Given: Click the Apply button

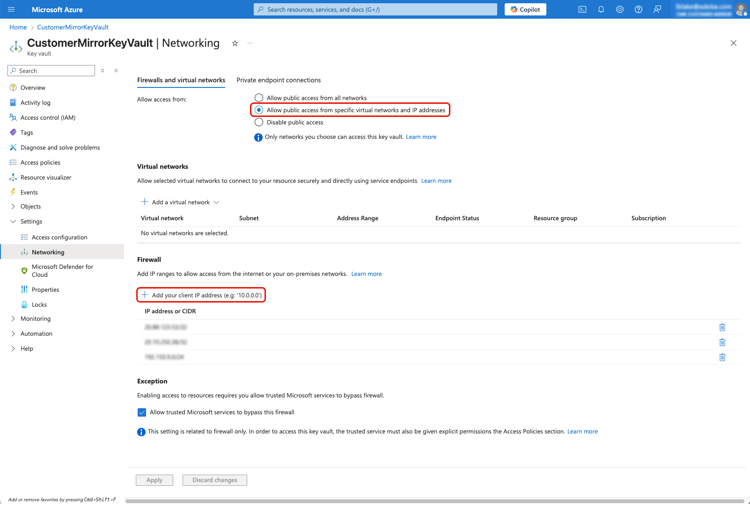Looking at the screenshot, I should tap(154, 480).
